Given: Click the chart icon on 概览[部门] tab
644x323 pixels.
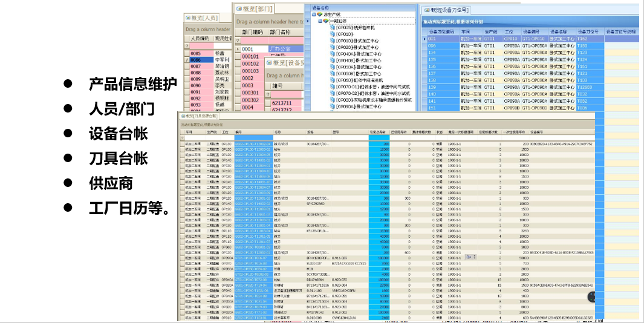Looking at the screenshot, I should (238, 8).
